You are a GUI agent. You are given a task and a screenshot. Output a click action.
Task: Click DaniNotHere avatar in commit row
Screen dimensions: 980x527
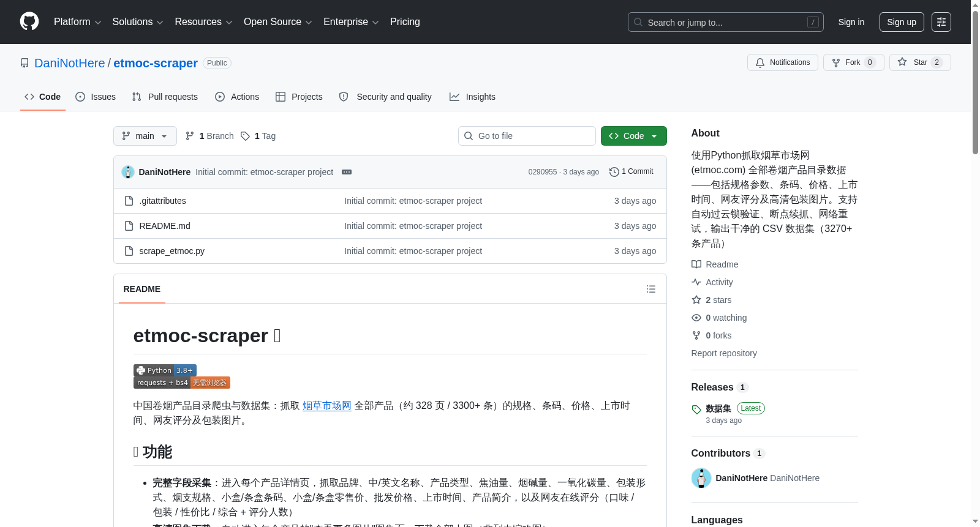(128, 172)
